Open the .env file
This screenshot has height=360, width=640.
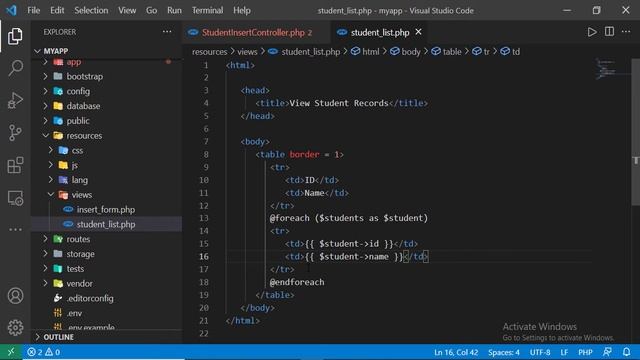(107, 313)
